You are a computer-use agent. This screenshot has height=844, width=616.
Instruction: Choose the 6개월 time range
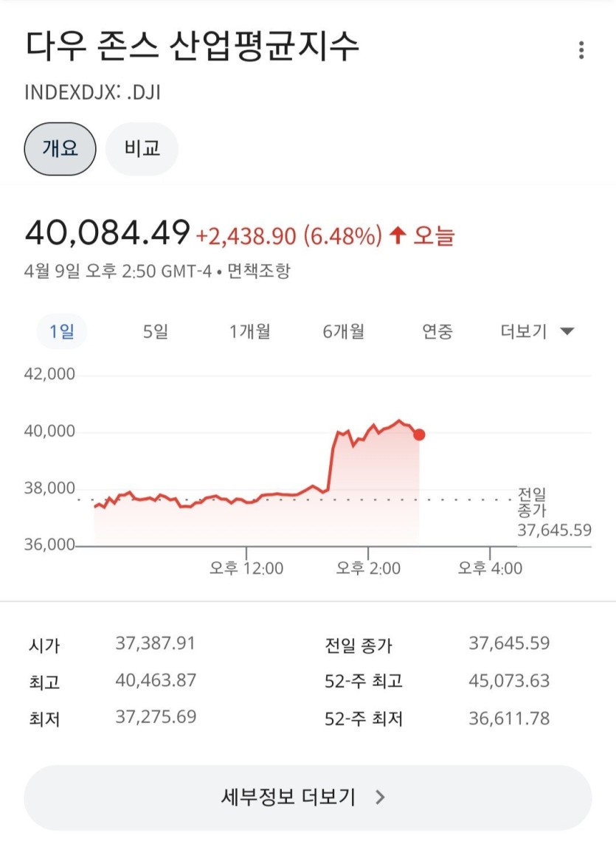coord(343,332)
